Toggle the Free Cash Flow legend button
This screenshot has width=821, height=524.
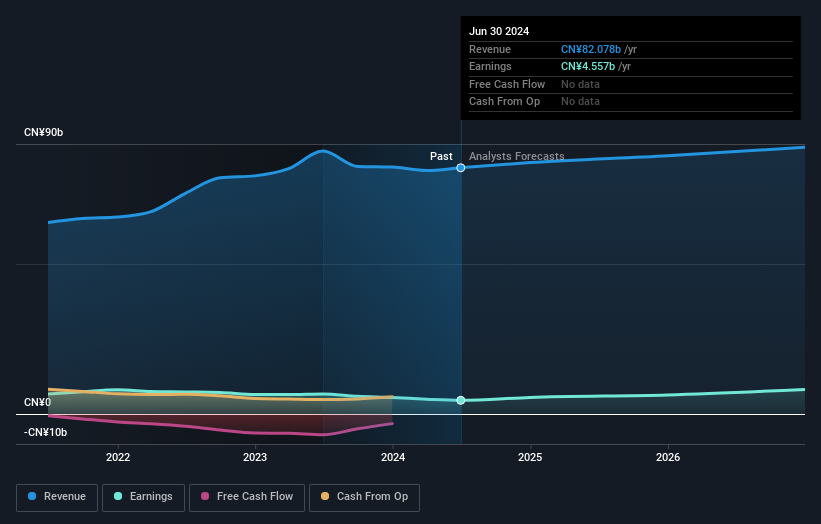[247, 497]
